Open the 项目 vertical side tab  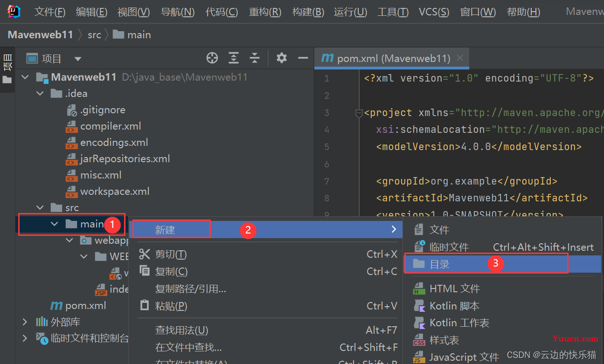pos(7,69)
